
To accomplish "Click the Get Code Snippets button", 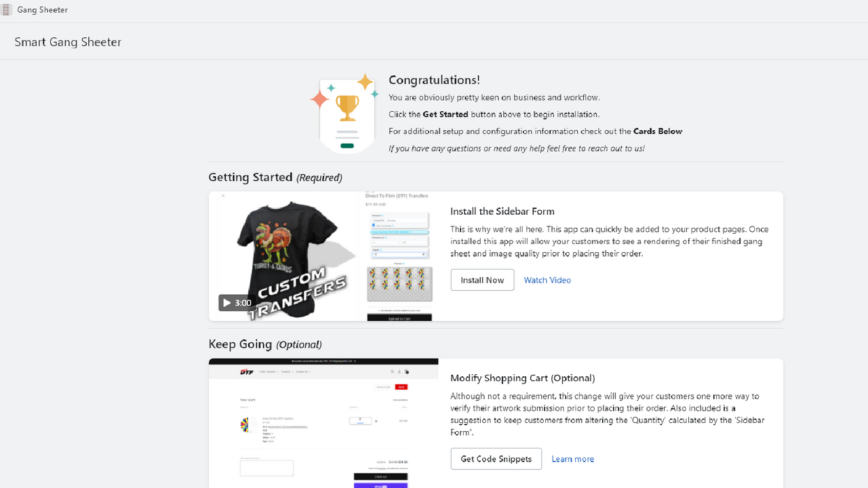I will click(496, 459).
